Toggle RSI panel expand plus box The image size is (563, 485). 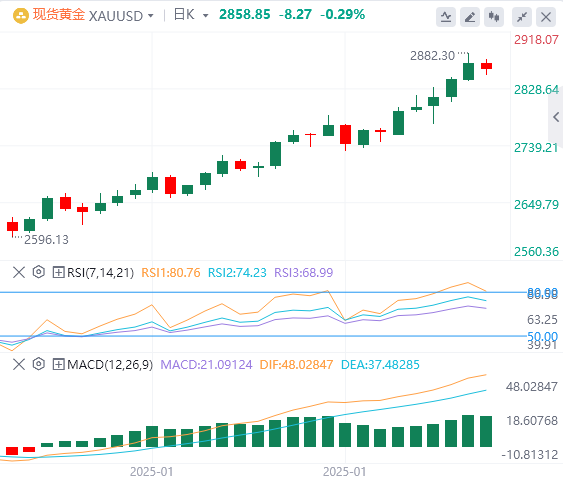click(x=58, y=272)
